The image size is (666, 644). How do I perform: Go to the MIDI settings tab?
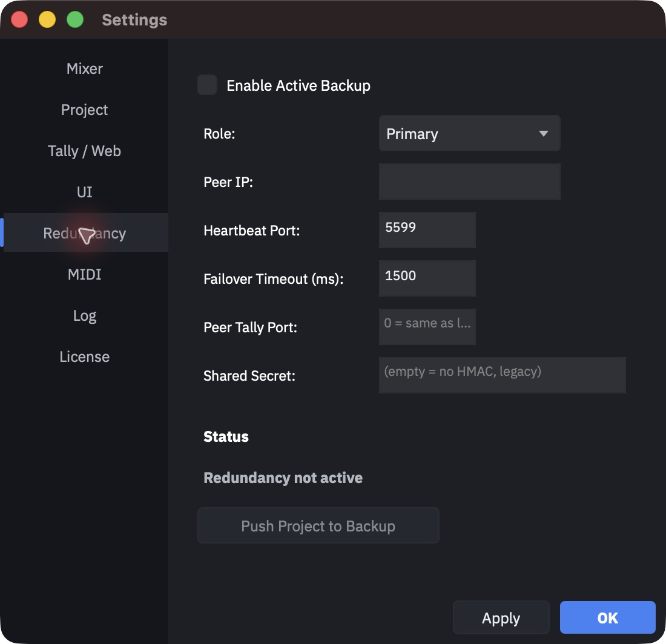[x=85, y=275]
